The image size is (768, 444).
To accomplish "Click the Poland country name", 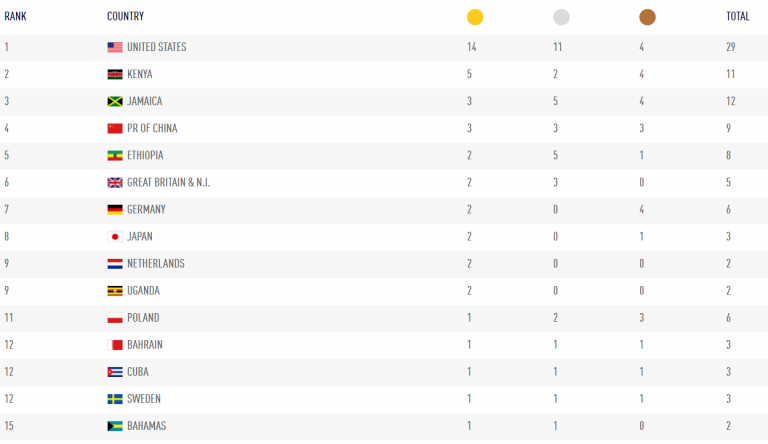I will click(x=143, y=318).
